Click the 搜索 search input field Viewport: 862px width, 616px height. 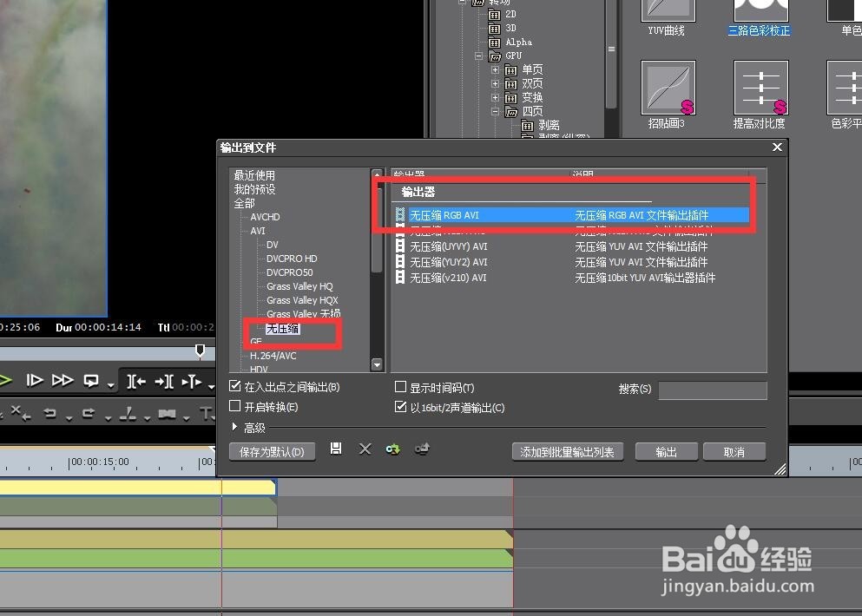[x=712, y=390]
